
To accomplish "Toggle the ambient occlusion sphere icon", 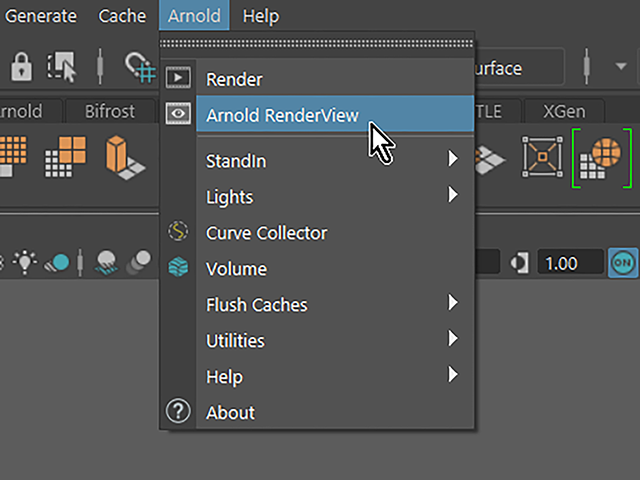I will point(107,262).
